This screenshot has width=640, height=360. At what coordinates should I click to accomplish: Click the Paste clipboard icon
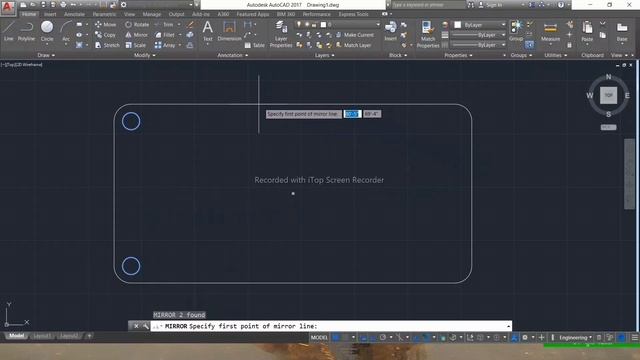coord(587,31)
